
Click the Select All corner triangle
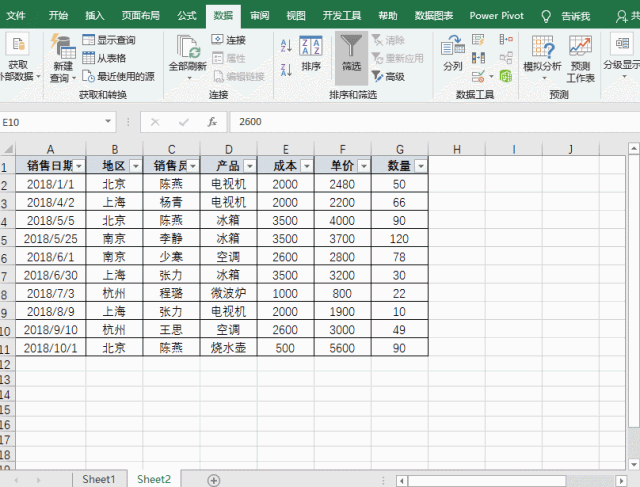8,148
